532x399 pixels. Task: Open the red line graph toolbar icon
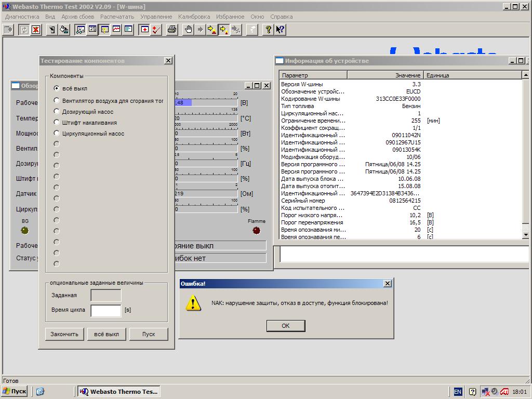coord(116,30)
